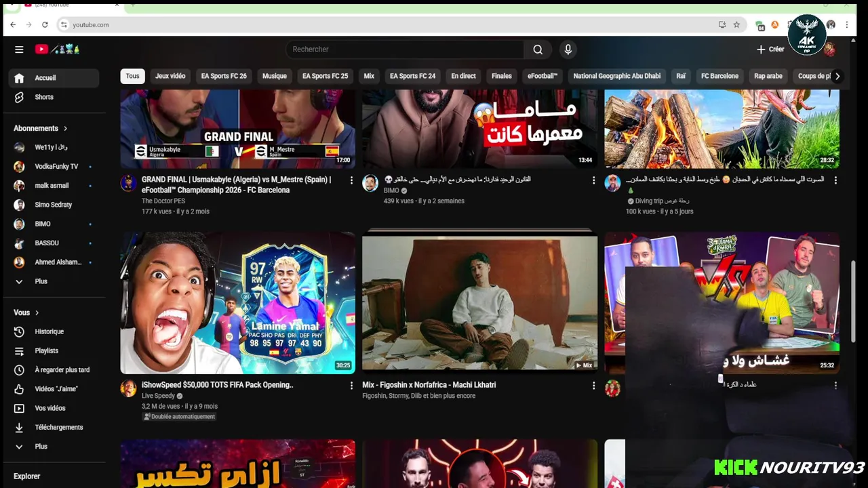Click the search magnifier button
Image resolution: width=868 pixels, height=488 pixels.
coord(538,49)
